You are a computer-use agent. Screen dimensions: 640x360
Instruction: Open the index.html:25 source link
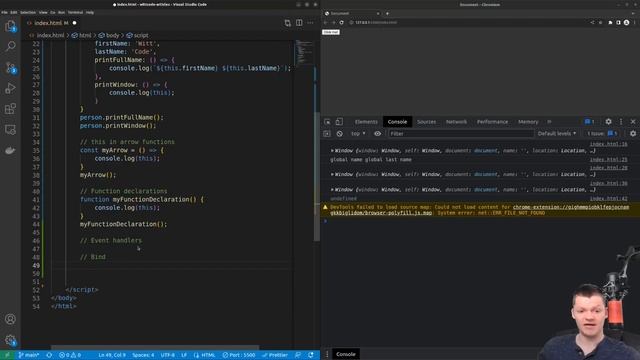point(608,160)
